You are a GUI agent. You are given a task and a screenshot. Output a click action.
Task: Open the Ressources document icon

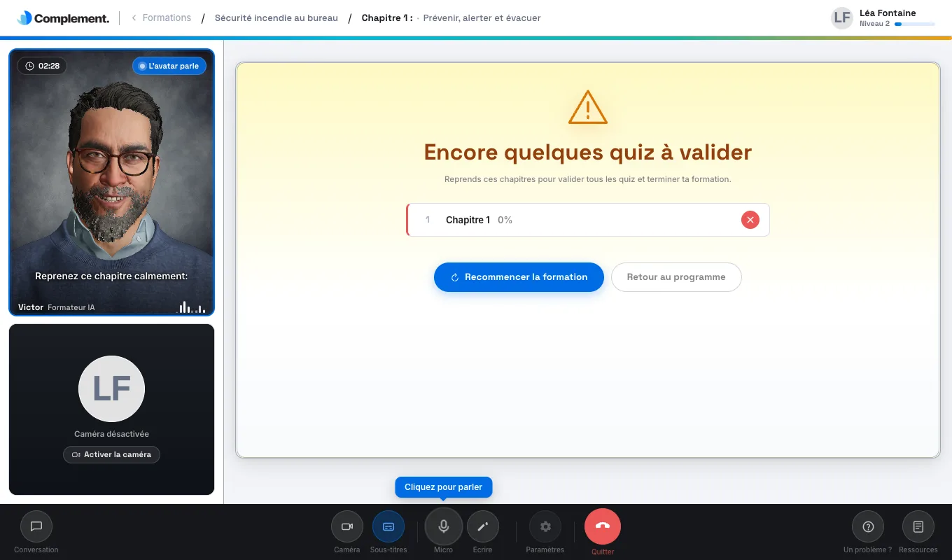918,526
